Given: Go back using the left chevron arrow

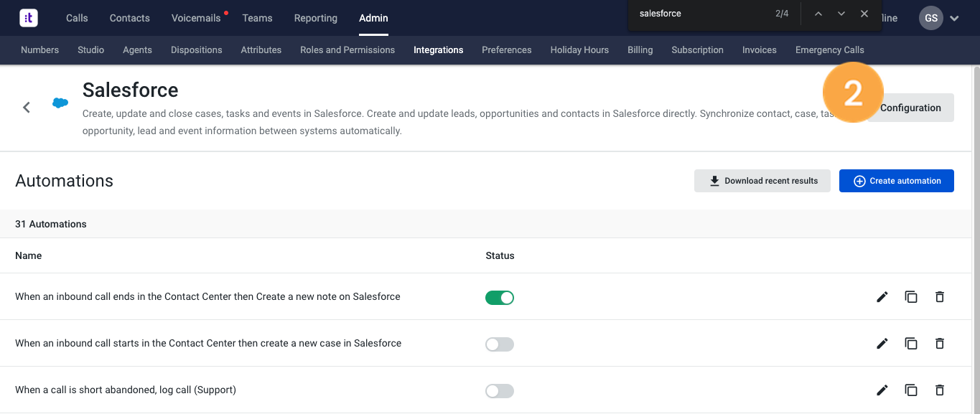Looking at the screenshot, I should [27, 108].
